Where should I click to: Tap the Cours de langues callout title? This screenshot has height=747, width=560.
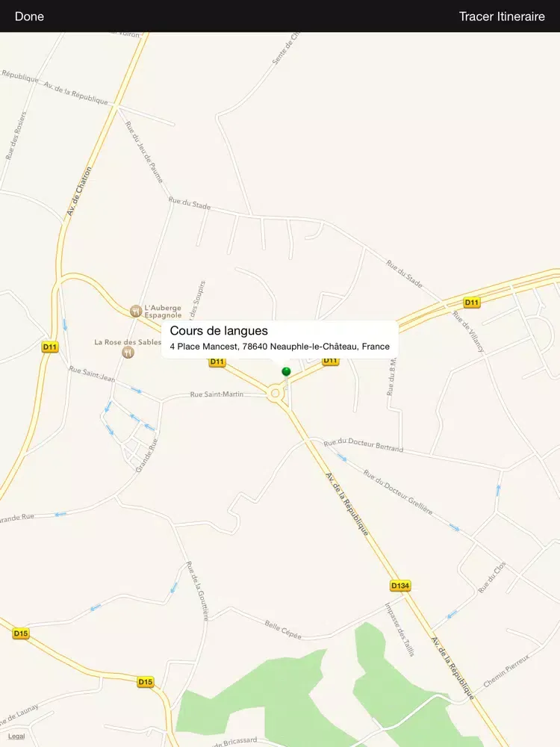tap(219, 331)
